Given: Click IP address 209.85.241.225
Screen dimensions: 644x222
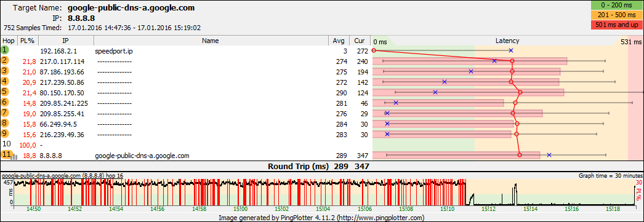Looking at the screenshot, I should pyautogui.click(x=64, y=103).
